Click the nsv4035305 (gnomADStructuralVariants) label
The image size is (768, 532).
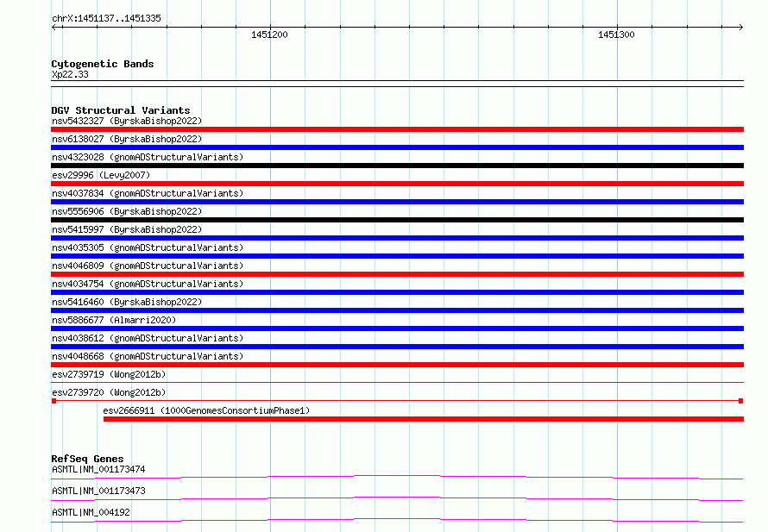point(148,247)
